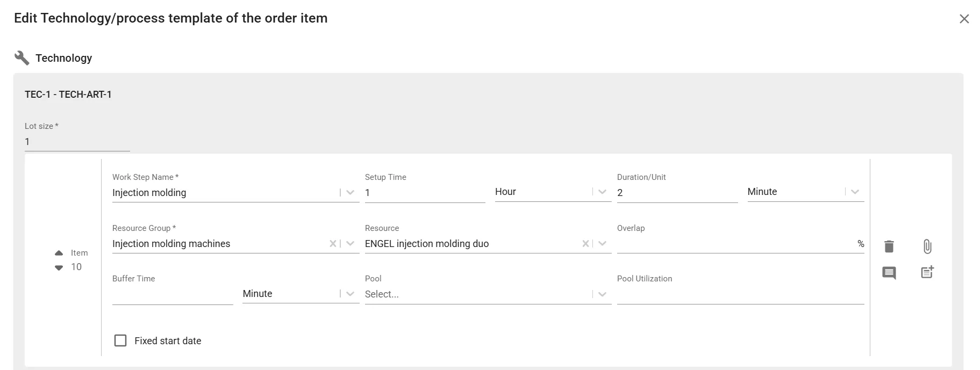The image size is (980, 370).
Task: Attach a file using the paperclip icon
Action: coord(927,246)
